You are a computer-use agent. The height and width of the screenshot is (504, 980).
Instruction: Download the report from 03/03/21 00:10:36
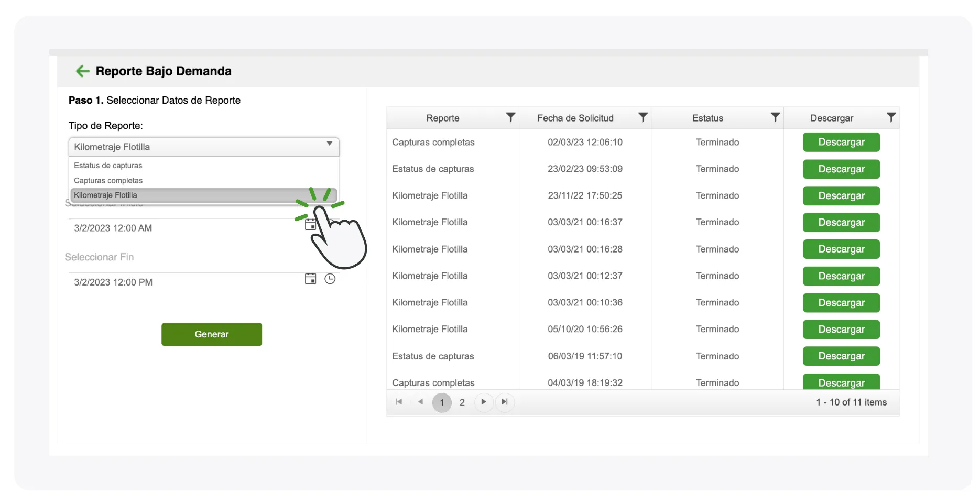click(841, 302)
